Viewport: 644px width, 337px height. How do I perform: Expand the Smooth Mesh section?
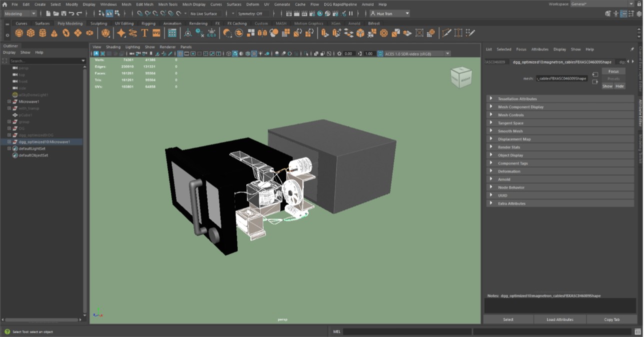coord(491,131)
